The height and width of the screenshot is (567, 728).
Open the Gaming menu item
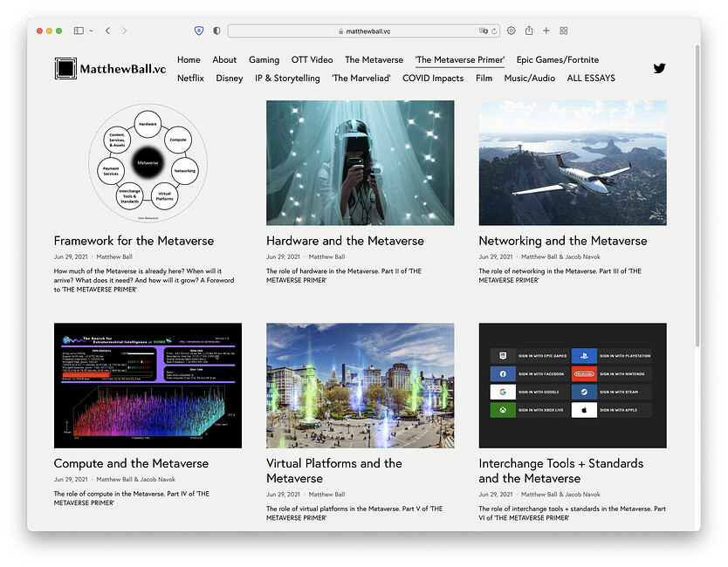(x=264, y=60)
